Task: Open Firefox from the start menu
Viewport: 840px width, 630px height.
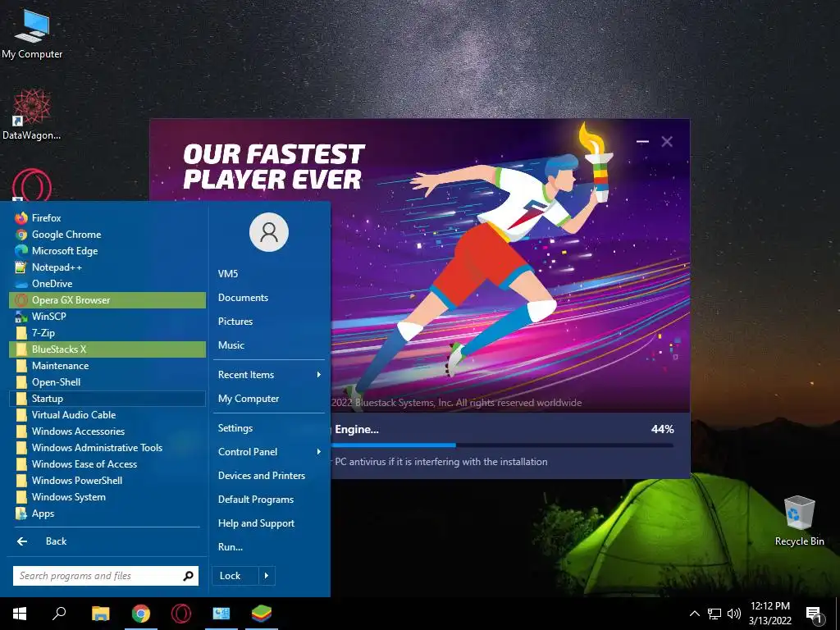Action: coord(107,218)
